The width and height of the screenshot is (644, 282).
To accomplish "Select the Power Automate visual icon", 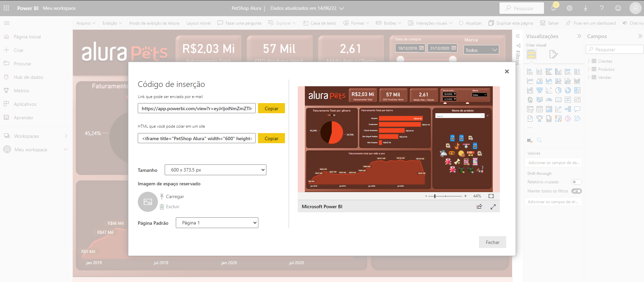I will click(x=577, y=119).
